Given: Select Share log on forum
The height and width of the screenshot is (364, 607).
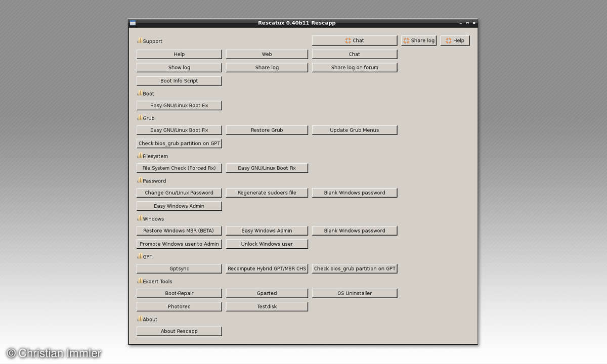Looking at the screenshot, I should (x=354, y=67).
